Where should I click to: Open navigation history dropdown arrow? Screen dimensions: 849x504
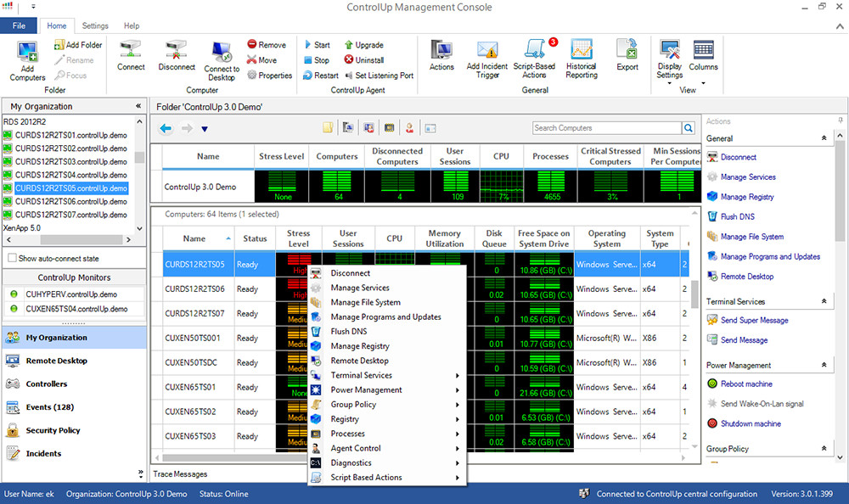pyautogui.click(x=205, y=129)
